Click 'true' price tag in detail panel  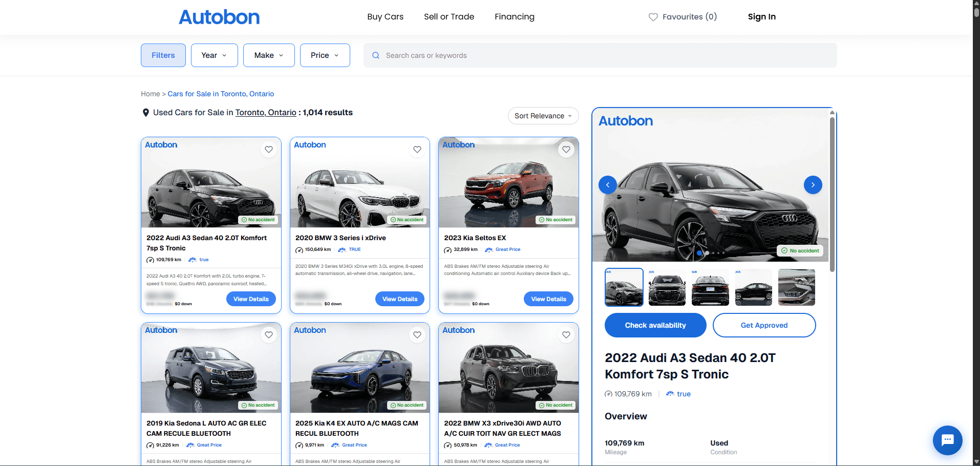[678, 394]
